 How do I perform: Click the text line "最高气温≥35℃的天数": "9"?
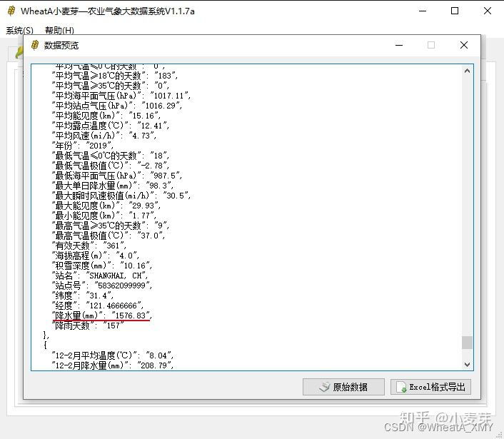pyautogui.click(x=111, y=226)
